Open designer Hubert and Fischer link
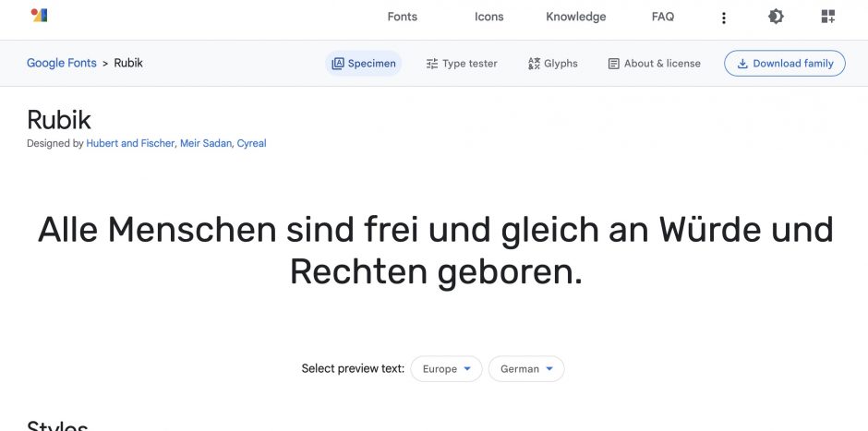The image size is (868, 431). (x=130, y=143)
